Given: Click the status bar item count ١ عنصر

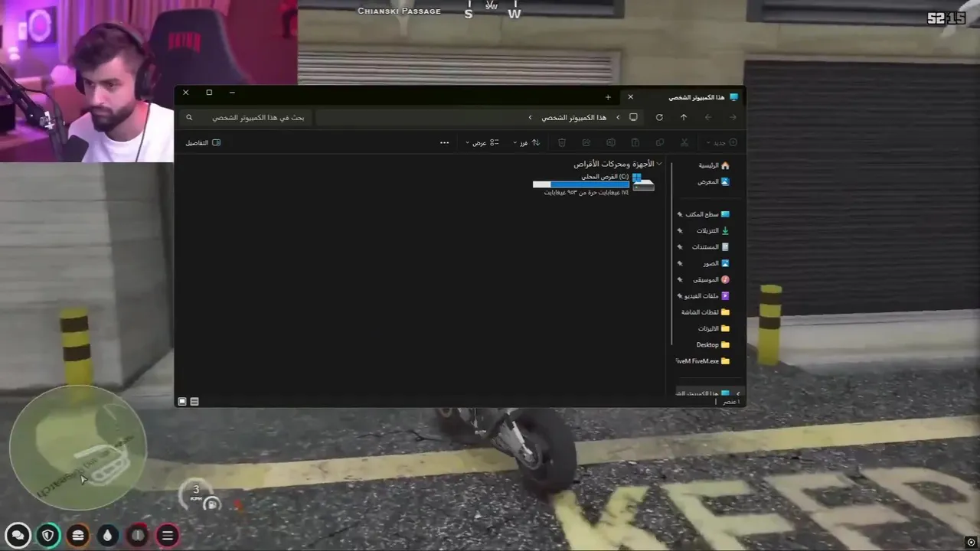Looking at the screenshot, I should 732,402.
